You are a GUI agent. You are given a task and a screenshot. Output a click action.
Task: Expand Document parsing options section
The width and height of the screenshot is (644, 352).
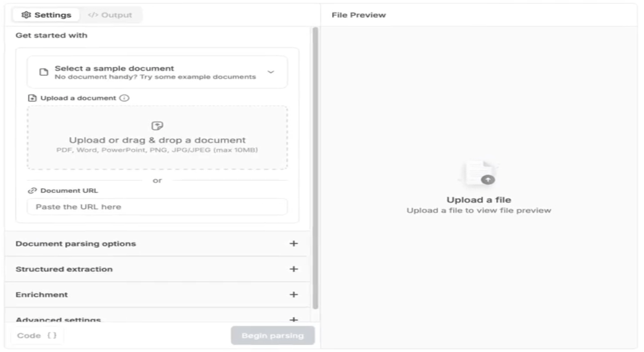293,244
